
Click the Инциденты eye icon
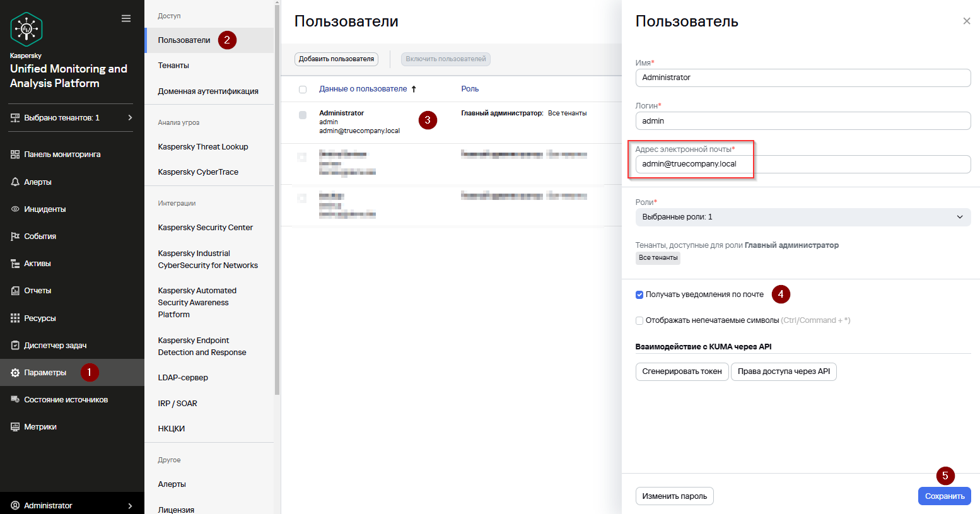click(15, 209)
